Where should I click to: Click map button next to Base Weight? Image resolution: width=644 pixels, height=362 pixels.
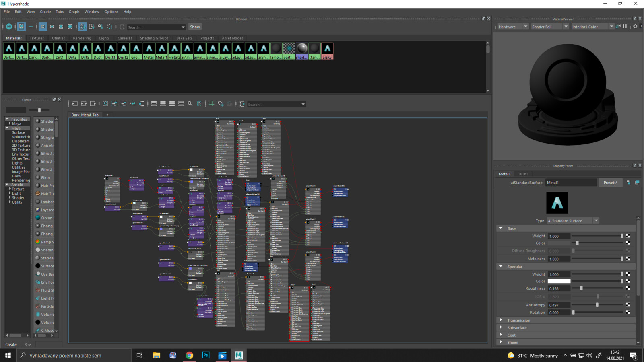tap(628, 236)
